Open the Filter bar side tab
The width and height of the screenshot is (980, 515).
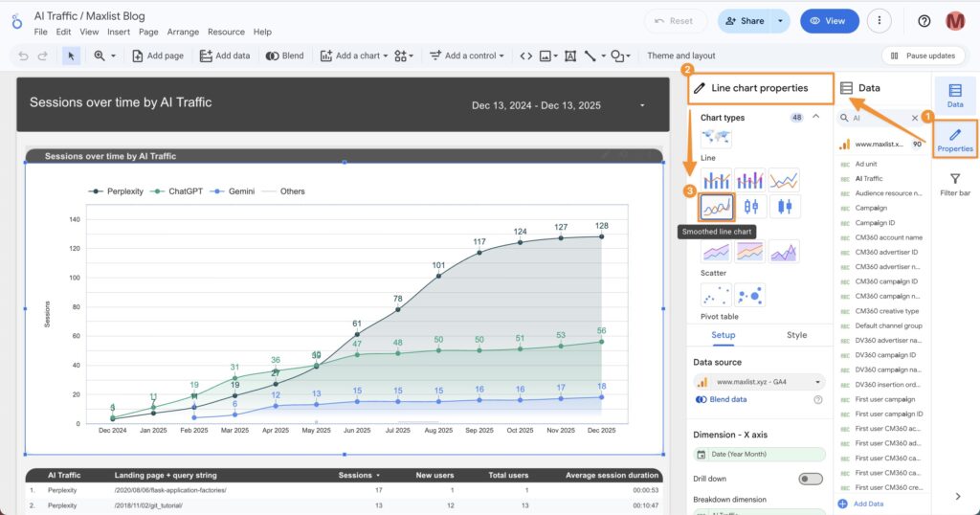pyautogui.click(x=955, y=185)
